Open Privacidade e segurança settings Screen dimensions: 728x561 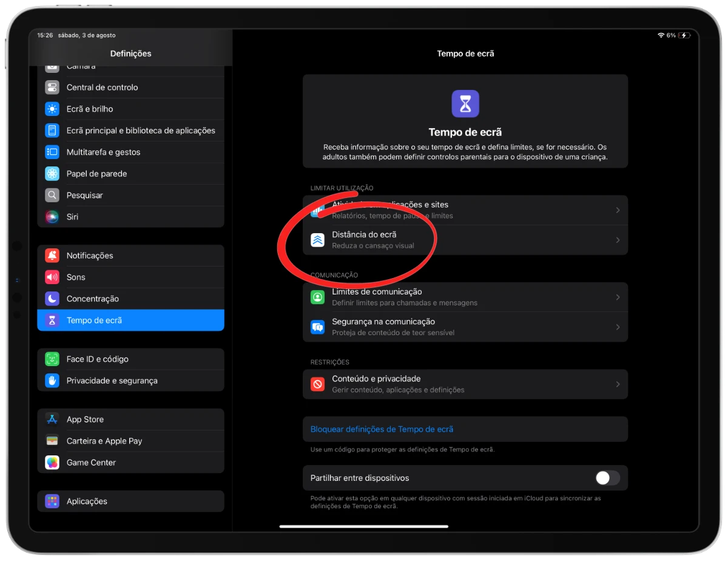click(130, 381)
